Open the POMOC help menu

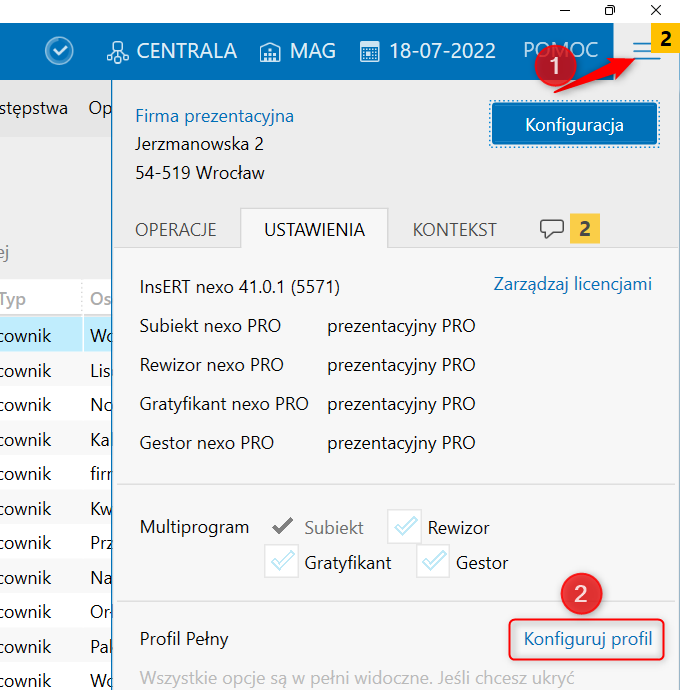[560, 50]
